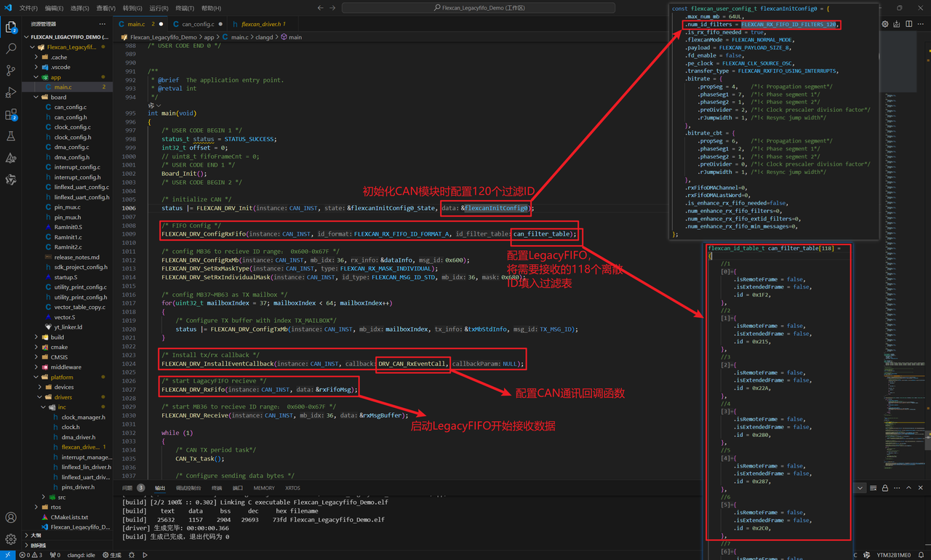Click Flexcan_Legacyfifo_Demo in the breadcrumb
Image resolution: width=931 pixels, height=560 pixels.
(164, 36)
